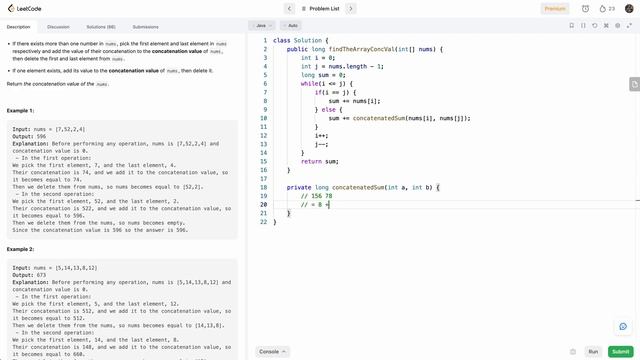640x360 pixels.
Task: Switch to the Description tab
Action: tap(18, 27)
